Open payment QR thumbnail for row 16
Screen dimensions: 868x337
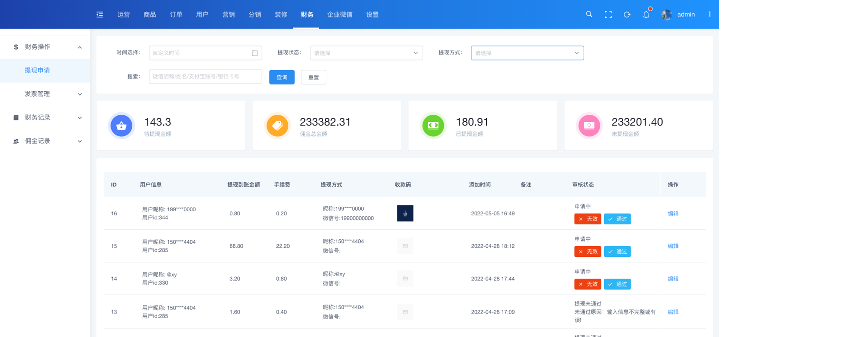[x=405, y=213]
